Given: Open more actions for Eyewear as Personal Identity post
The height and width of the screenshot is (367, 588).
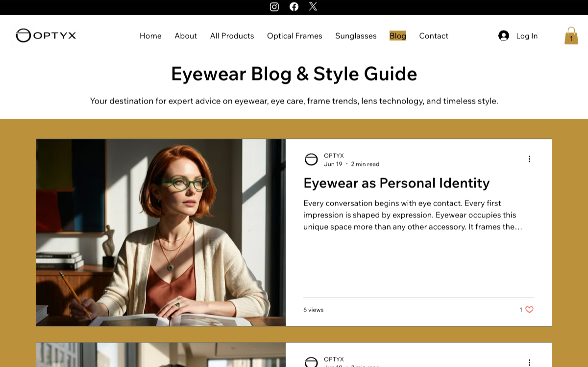Looking at the screenshot, I should (529, 159).
